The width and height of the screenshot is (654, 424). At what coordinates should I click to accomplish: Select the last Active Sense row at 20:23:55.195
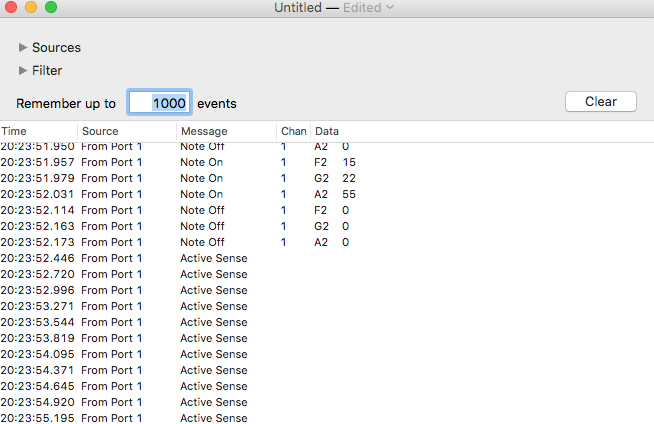coord(327,418)
